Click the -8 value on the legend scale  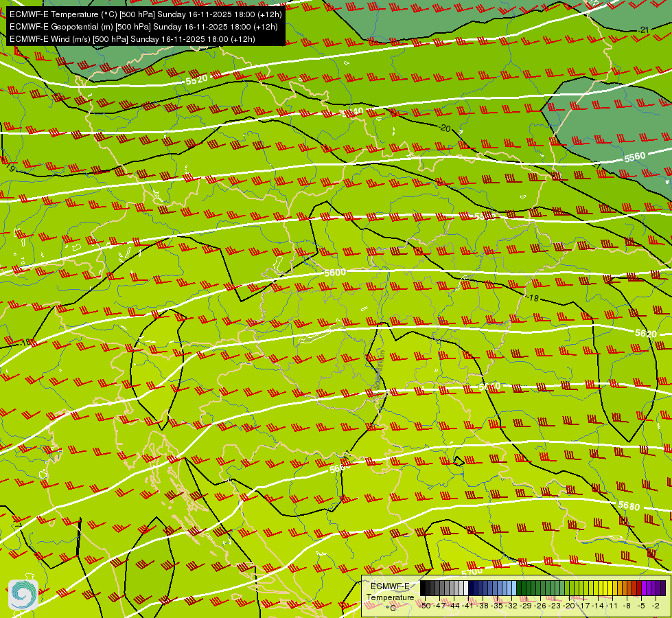(627, 606)
